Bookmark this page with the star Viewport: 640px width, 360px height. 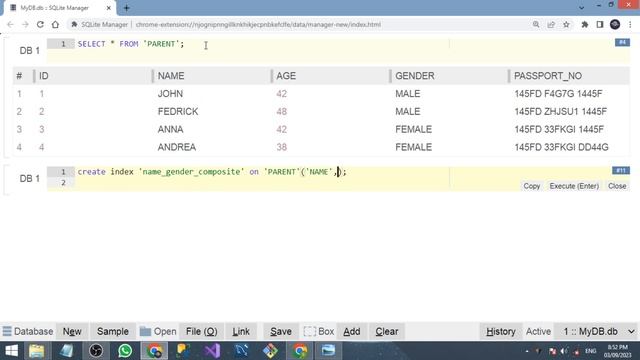[566, 24]
